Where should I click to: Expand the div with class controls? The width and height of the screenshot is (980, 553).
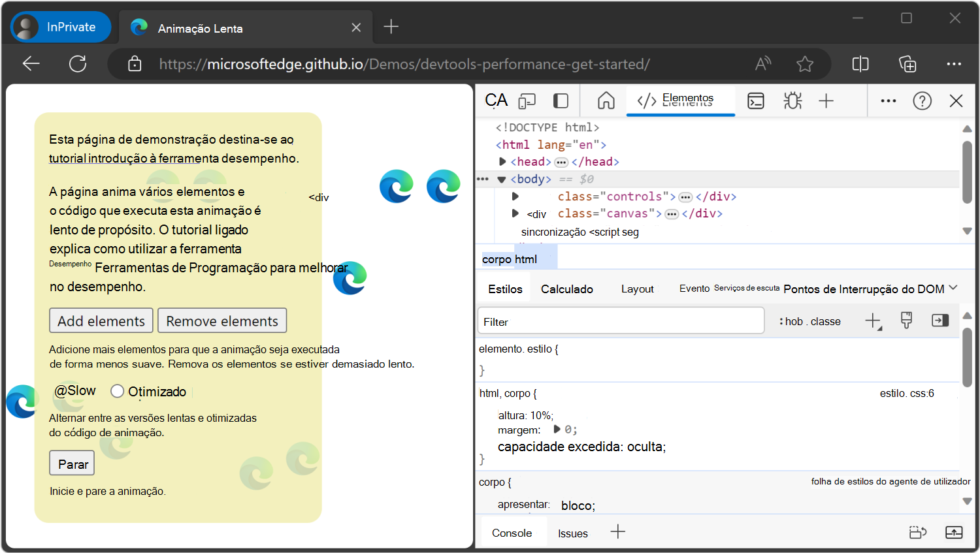pos(515,196)
